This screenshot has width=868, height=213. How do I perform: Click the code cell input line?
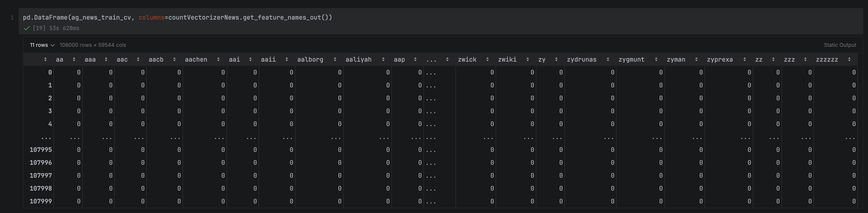[178, 17]
